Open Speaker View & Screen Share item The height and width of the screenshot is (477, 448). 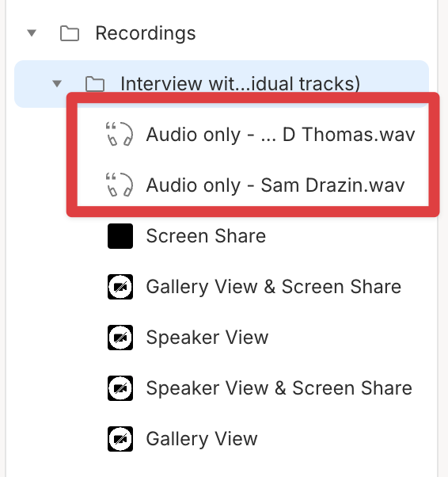tap(279, 388)
